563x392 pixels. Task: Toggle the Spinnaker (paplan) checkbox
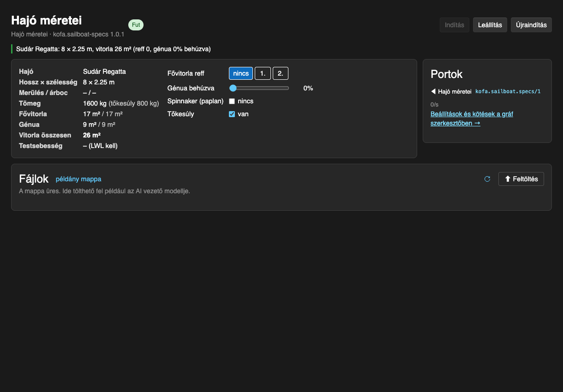click(x=232, y=101)
